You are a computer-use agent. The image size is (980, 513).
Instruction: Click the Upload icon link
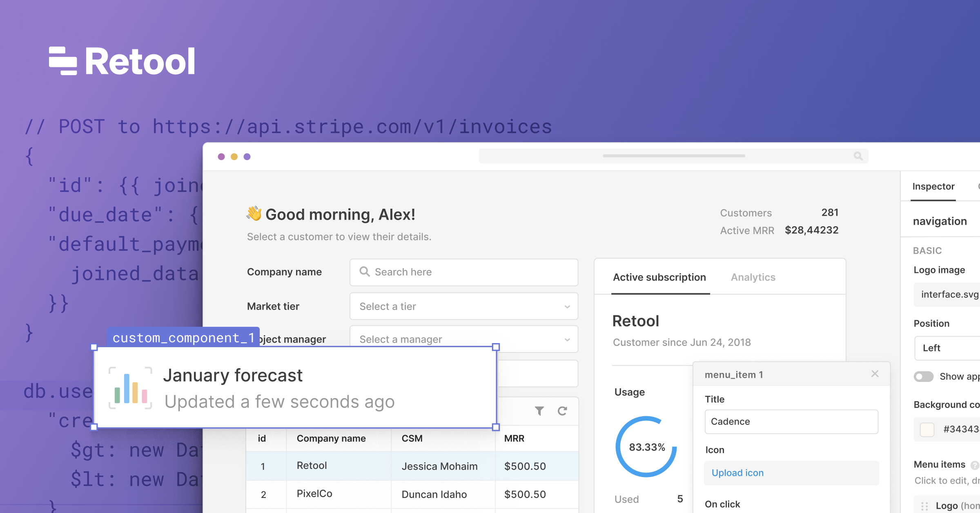coord(737,473)
